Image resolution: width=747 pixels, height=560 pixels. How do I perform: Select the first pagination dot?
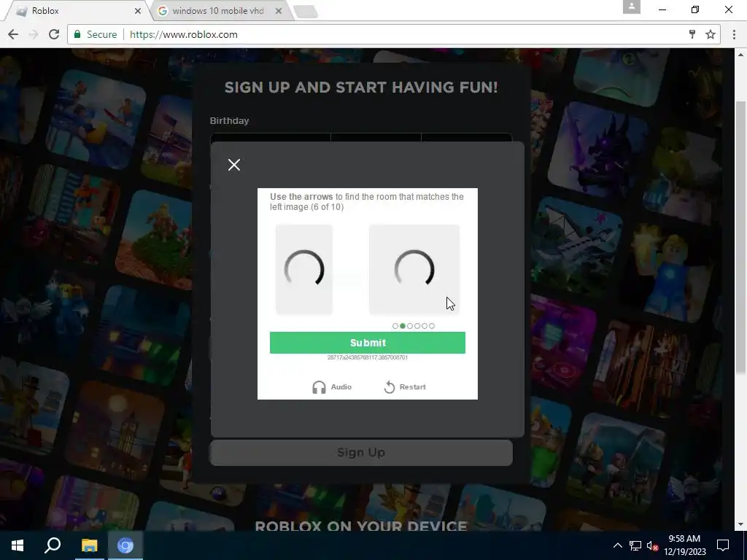click(395, 326)
